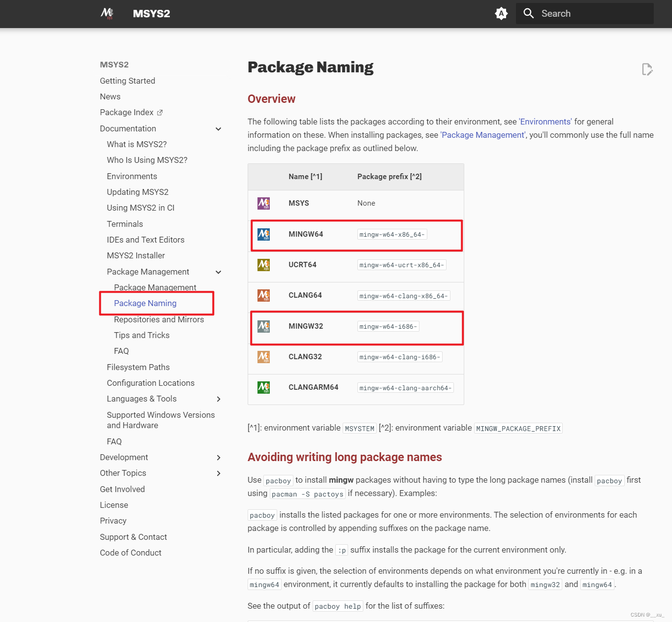672x622 pixels.
Task: Toggle the light/dark theme icon
Action: pos(501,13)
